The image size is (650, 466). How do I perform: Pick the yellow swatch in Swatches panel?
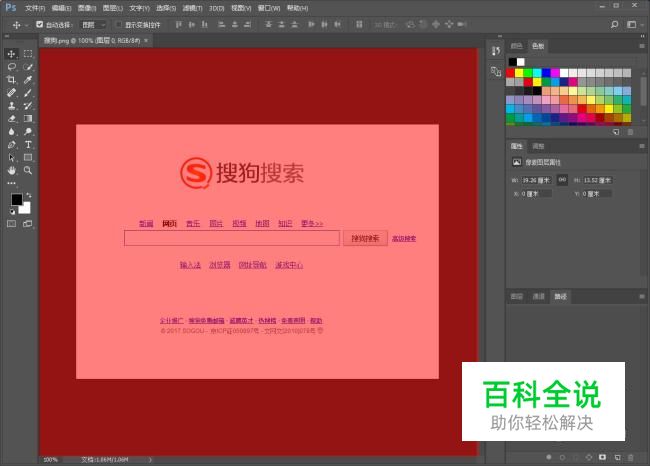tap(519, 73)
